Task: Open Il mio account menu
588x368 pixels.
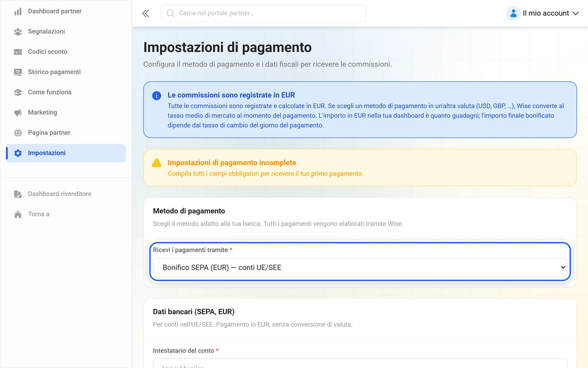Action: tap(543, 13)
